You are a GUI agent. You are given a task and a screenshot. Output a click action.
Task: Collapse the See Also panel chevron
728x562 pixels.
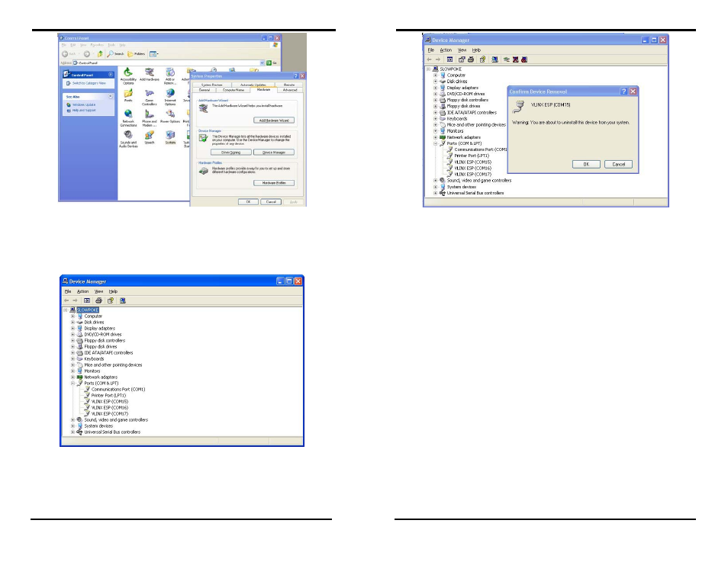click(111, 97)
